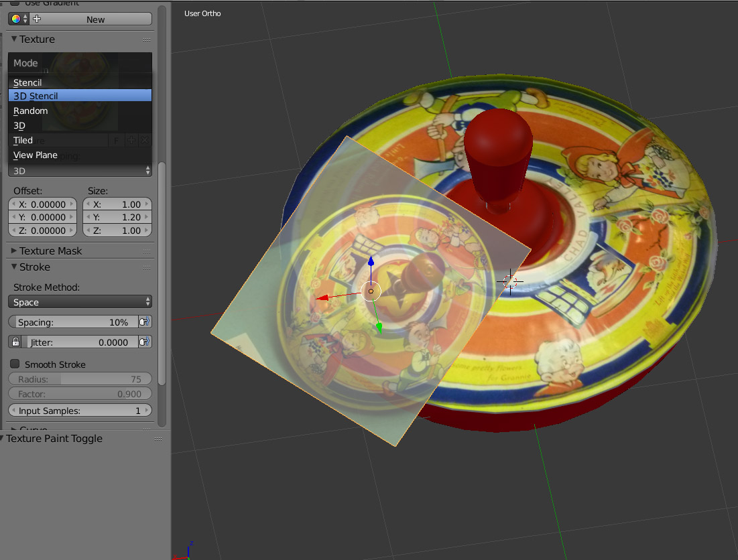Collapse the Texture panel triangle
This screenshot has height=560, width=738.
14,39
